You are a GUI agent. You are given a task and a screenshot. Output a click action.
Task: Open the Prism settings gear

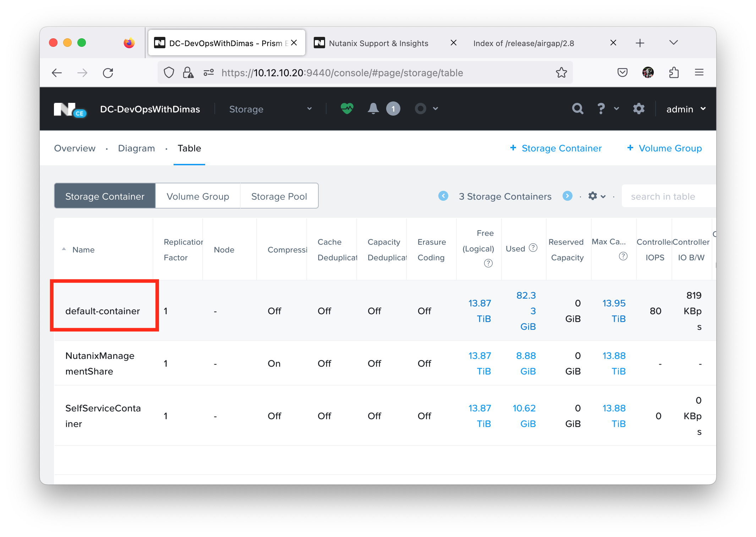click(639, 109)
